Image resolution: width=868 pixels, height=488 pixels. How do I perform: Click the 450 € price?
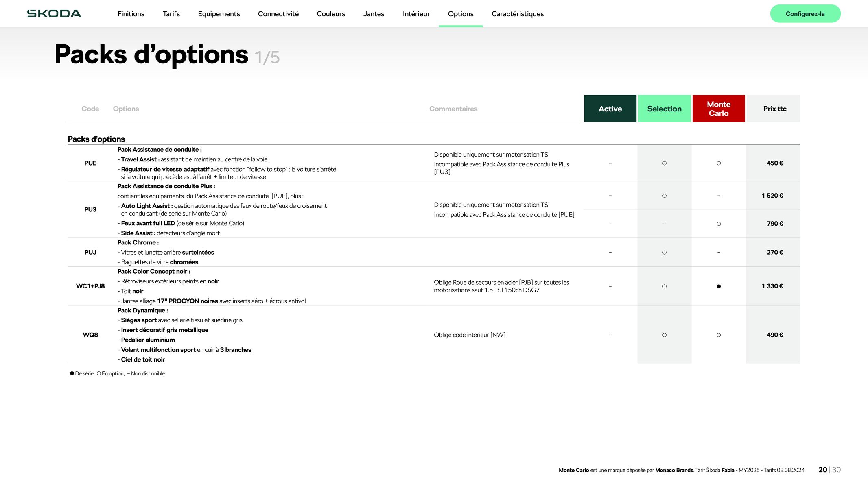(775, 163)
